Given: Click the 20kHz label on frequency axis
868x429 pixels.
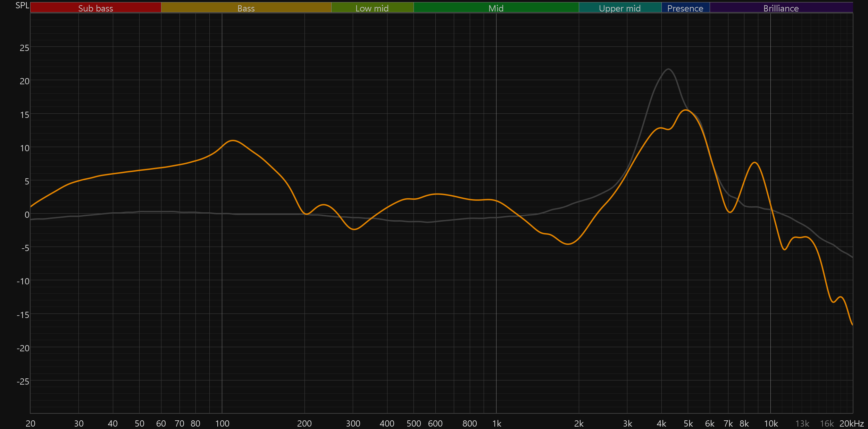Looking at the screenshot, I should [851, 423].
